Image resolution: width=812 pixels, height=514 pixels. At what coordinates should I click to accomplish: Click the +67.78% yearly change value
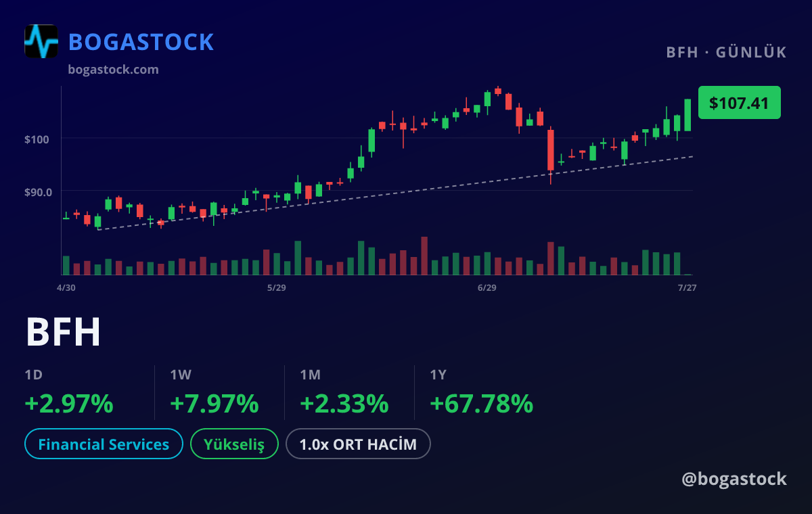[481, 404]
